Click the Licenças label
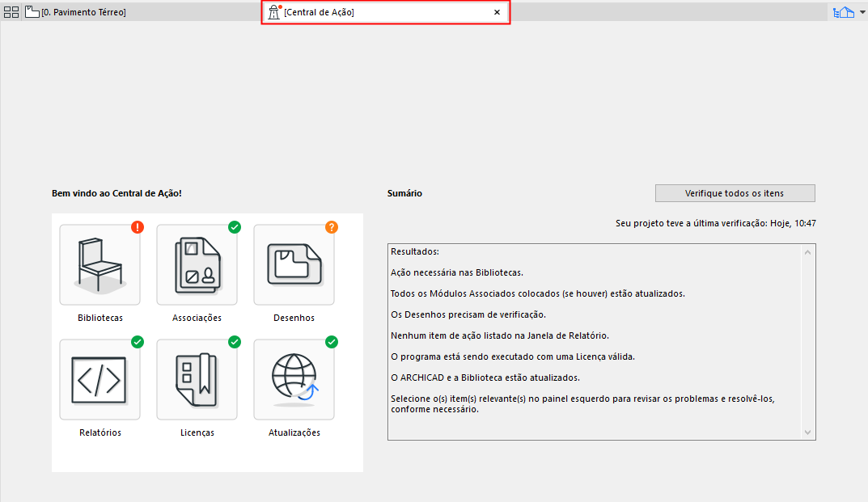The image size is (868, 502). (197, 432)
